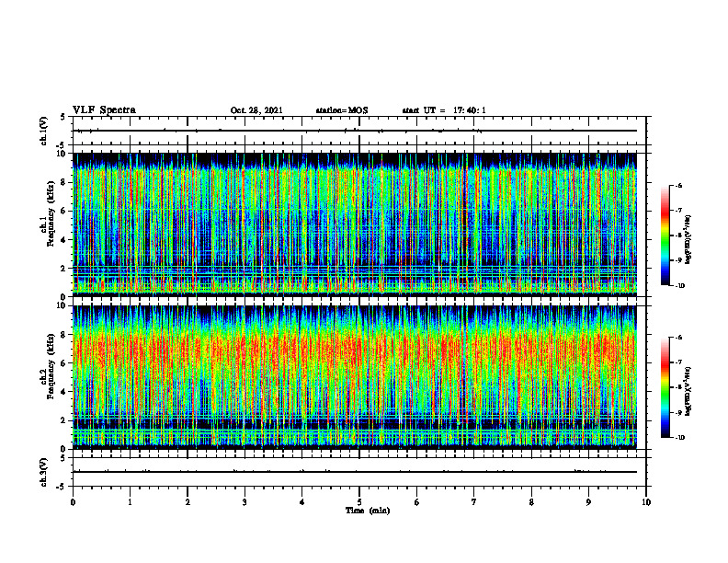Click the 4 kHz tick on ch.2 spectrogram

point(63,392)
